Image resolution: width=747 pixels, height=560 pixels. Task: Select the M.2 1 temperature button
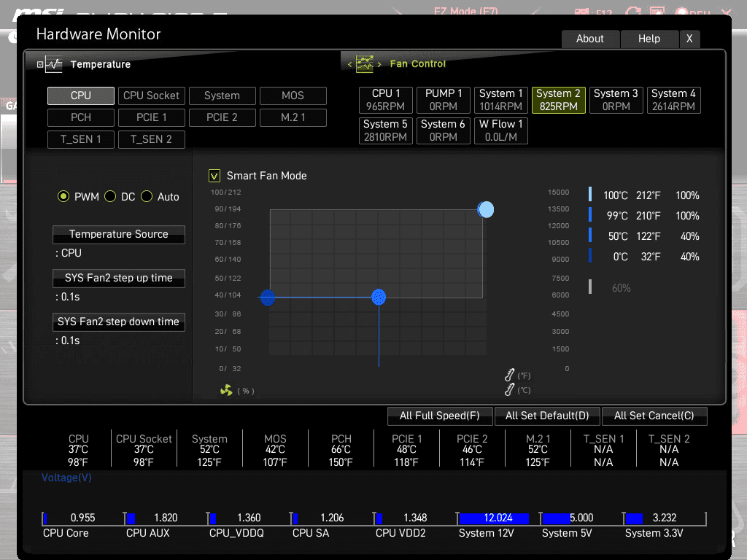pos(293,117)
